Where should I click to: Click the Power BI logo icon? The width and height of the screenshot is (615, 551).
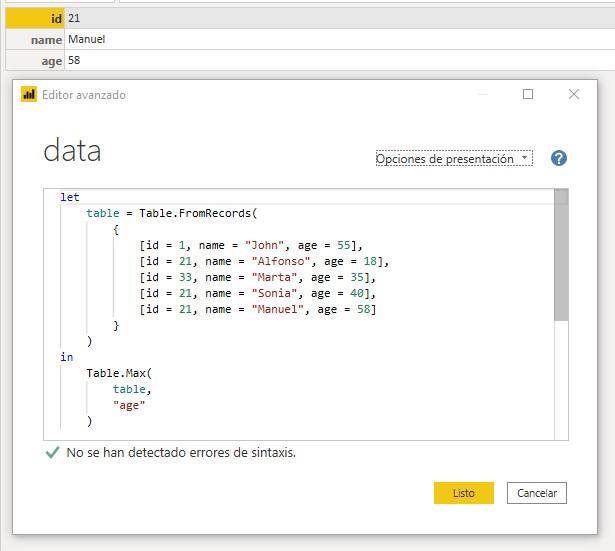(29, 95)
